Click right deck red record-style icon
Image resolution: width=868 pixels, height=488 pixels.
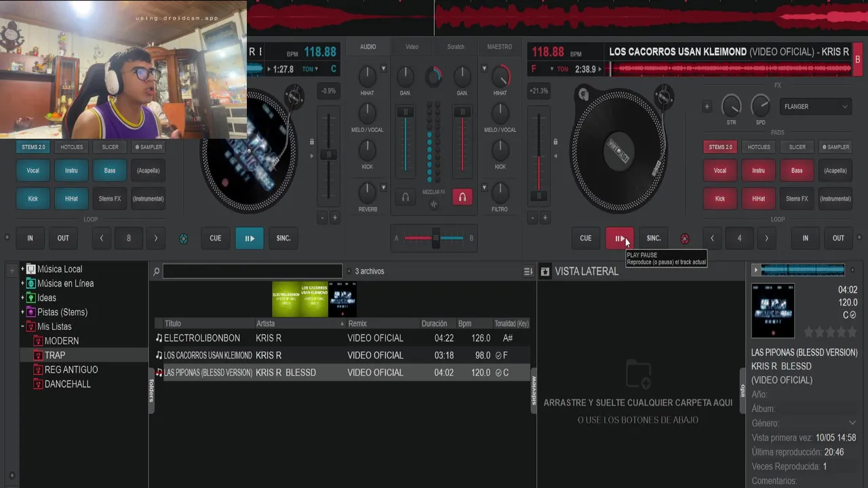point(685,239)
